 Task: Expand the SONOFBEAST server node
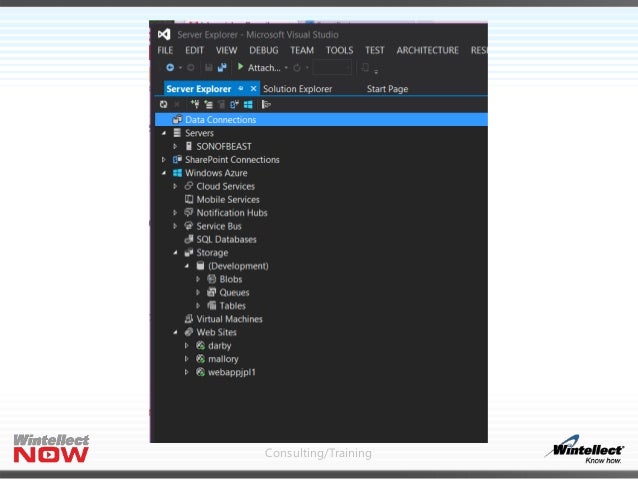[175, 146]
